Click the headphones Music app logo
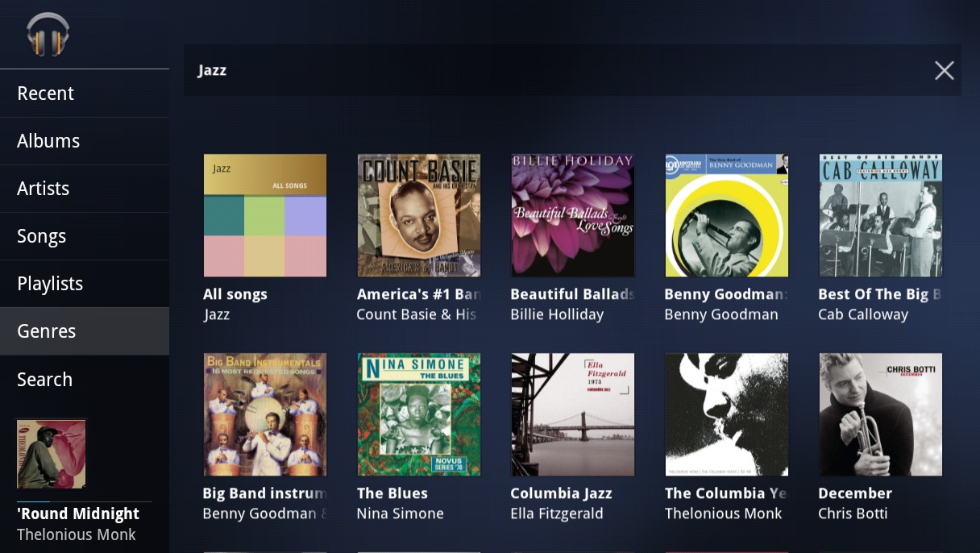This screenshot has width=980, height=553. (48, 35)
